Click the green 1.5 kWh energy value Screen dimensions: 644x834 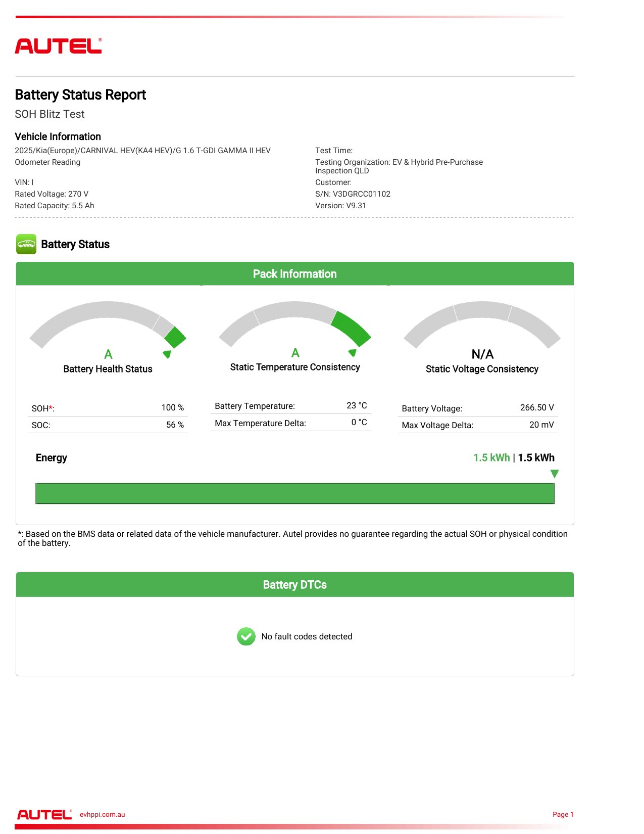click(x=491, y=458)
